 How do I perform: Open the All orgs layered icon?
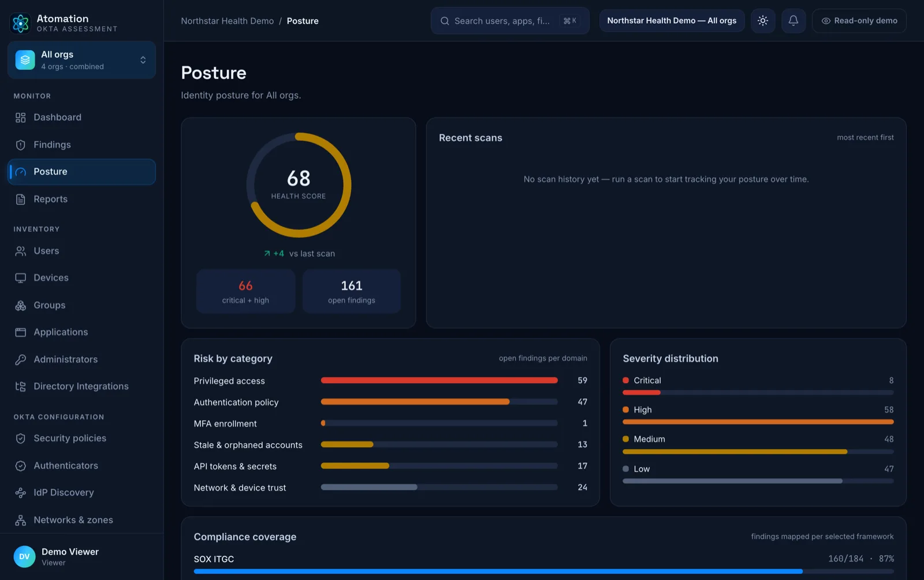[25, 60]
